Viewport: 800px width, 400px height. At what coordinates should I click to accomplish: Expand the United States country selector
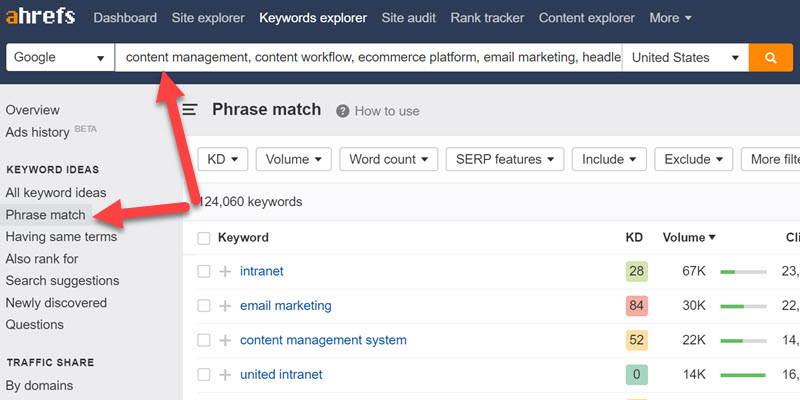pyautogui.click(x=685, y=58)
